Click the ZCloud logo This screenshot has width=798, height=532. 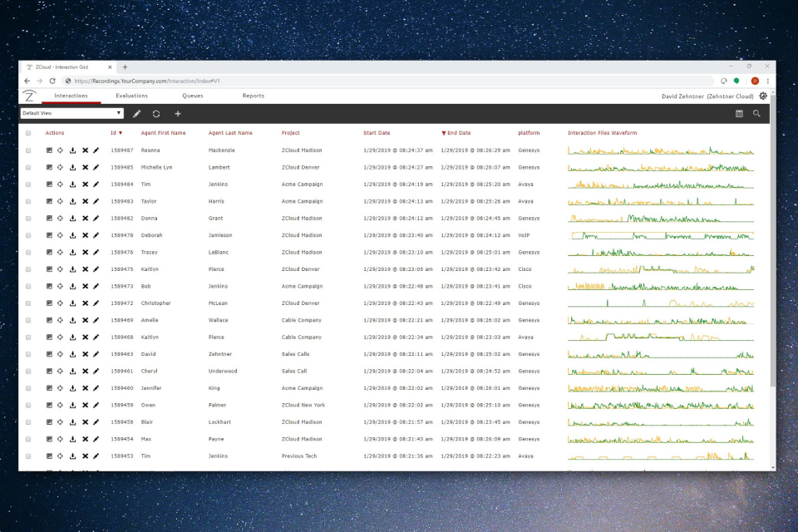pos(30,96)
